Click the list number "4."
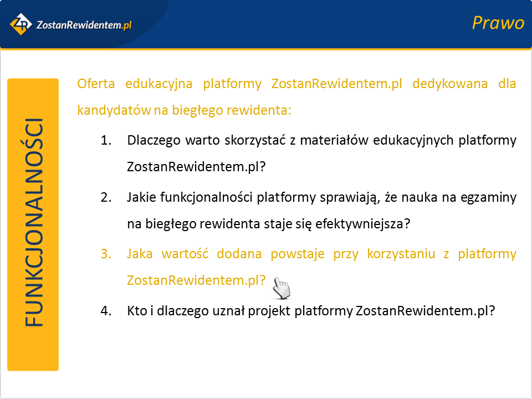 coord(106,311)
